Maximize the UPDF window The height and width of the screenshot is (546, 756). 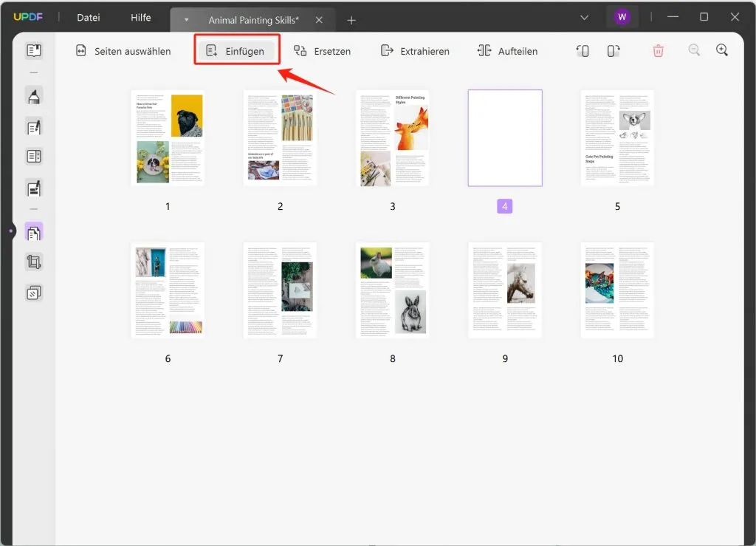pos(704,17)
